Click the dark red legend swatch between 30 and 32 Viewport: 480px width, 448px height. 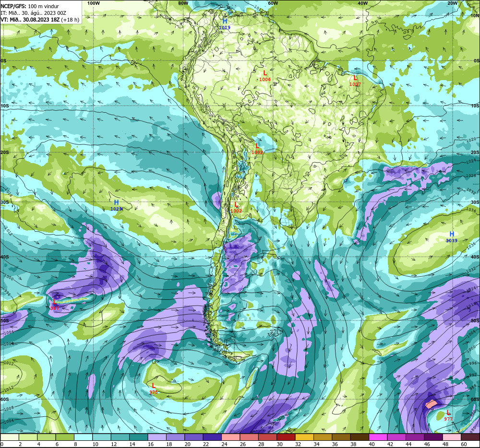(286, 437)
